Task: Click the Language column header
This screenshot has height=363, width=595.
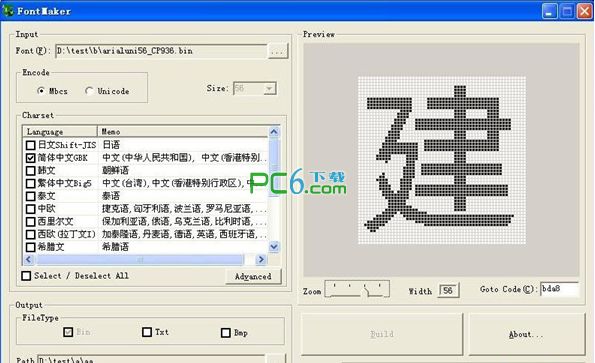Action: (x=60, y=132)
